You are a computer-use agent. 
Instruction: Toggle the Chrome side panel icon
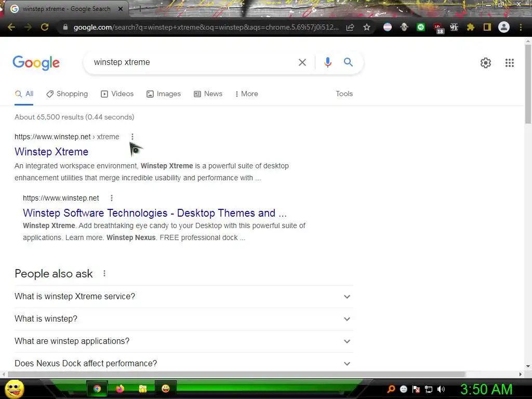(487, 27)
